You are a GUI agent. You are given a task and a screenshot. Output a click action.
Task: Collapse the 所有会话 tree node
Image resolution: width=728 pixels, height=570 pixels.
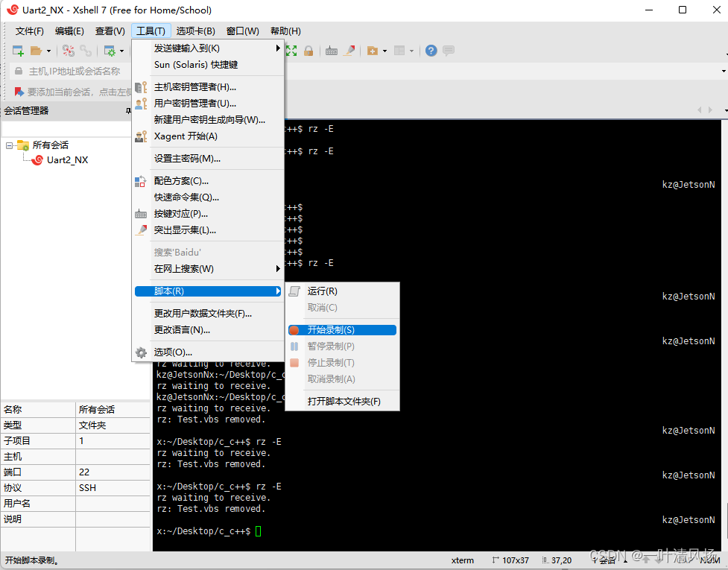[x=9, y=146]
